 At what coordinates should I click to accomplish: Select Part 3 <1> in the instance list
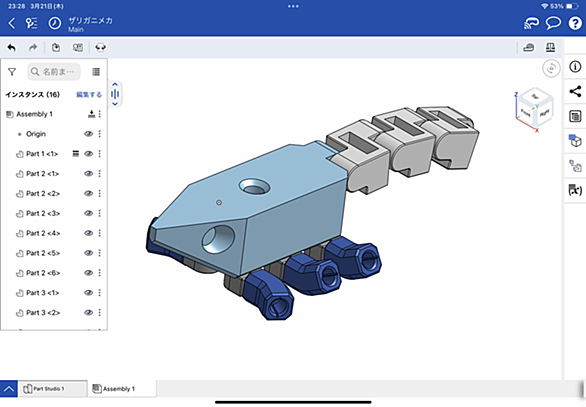tap(43, 293)
